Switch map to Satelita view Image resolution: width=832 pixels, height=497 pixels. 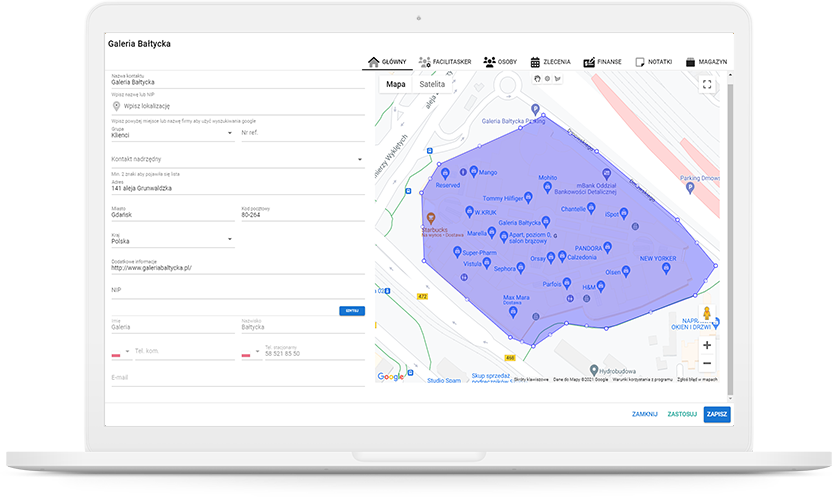[x=432, y=85]
